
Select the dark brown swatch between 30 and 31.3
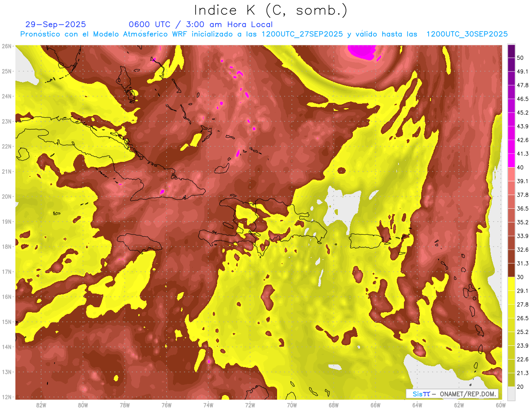(511, 270)
